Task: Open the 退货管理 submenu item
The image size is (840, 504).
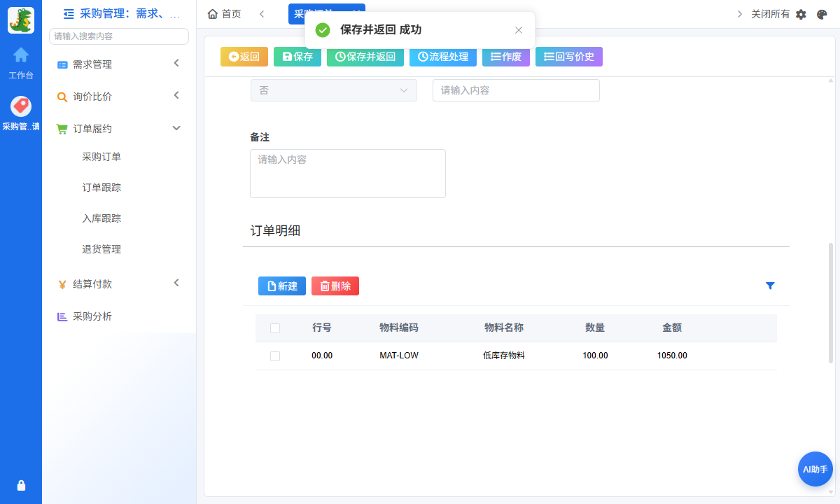Action: coord(101,249)
